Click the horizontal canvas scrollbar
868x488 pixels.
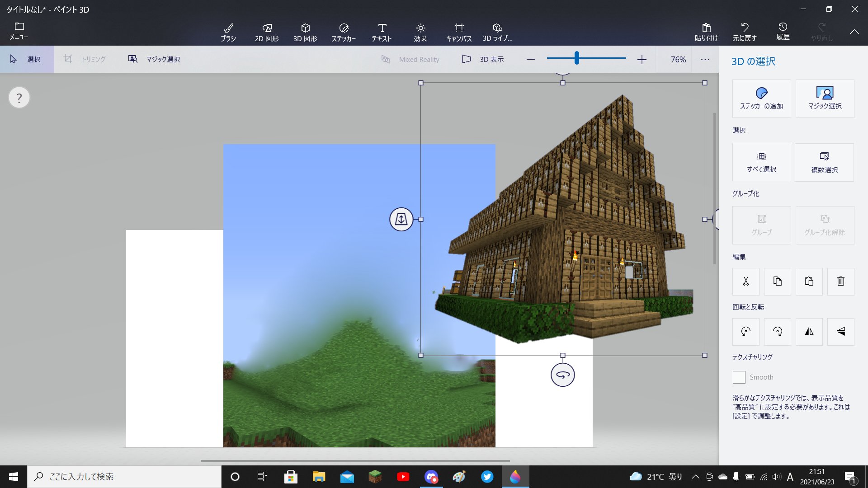(355, 461)
